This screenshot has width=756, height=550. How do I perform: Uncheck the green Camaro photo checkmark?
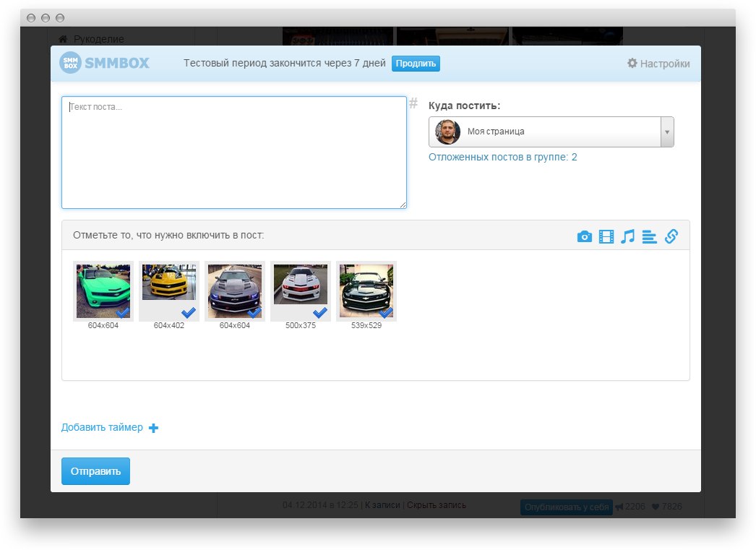(x=123, y=312)
